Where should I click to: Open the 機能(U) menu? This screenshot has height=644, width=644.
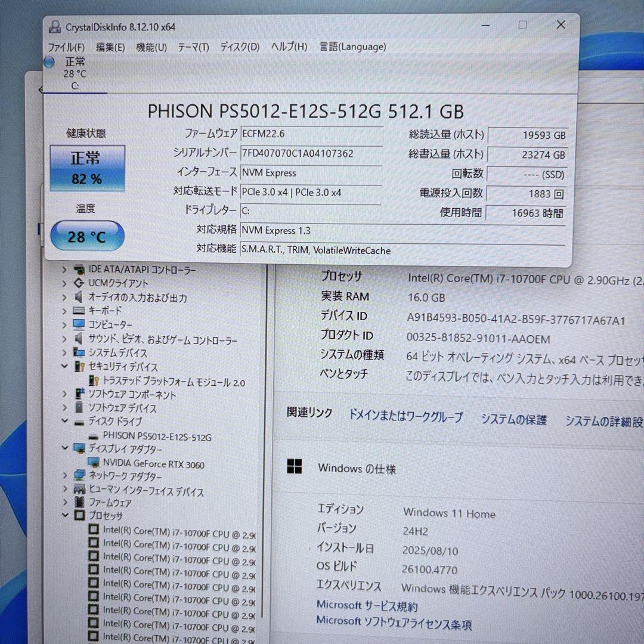pyautogui.click(x=151, y=47)
